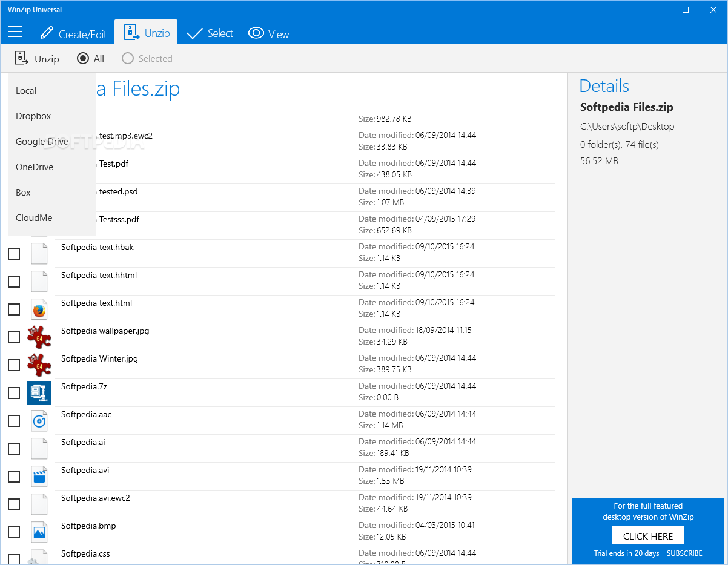The width and height of the screenshot is (728, 565).
Task: Click the file icon of Softpedia text.hhtml
Action: pyautogui.click(x=39, y=282)
